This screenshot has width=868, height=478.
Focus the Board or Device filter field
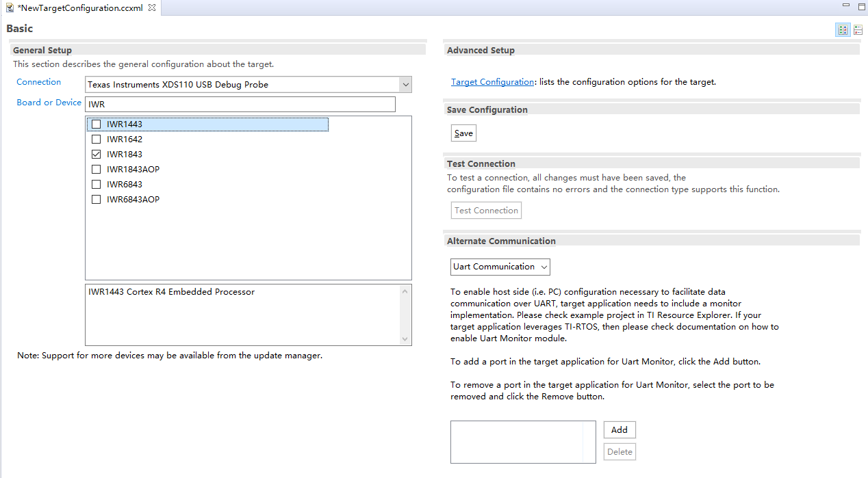(x=240, y=105)
